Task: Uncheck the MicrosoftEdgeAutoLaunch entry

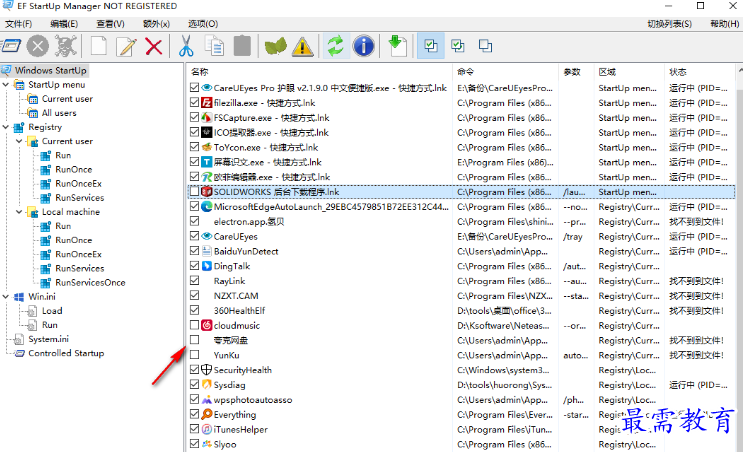Action: click(194, 206)
